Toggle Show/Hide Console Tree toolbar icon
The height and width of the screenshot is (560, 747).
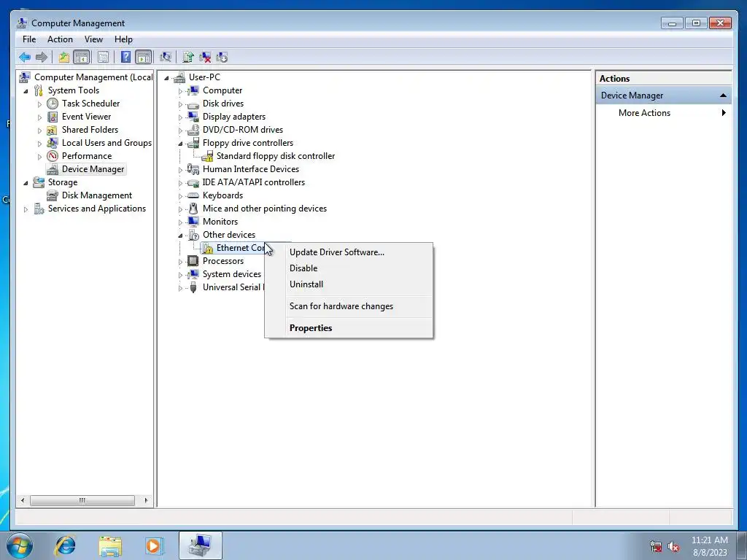click(x=82, y=58)
